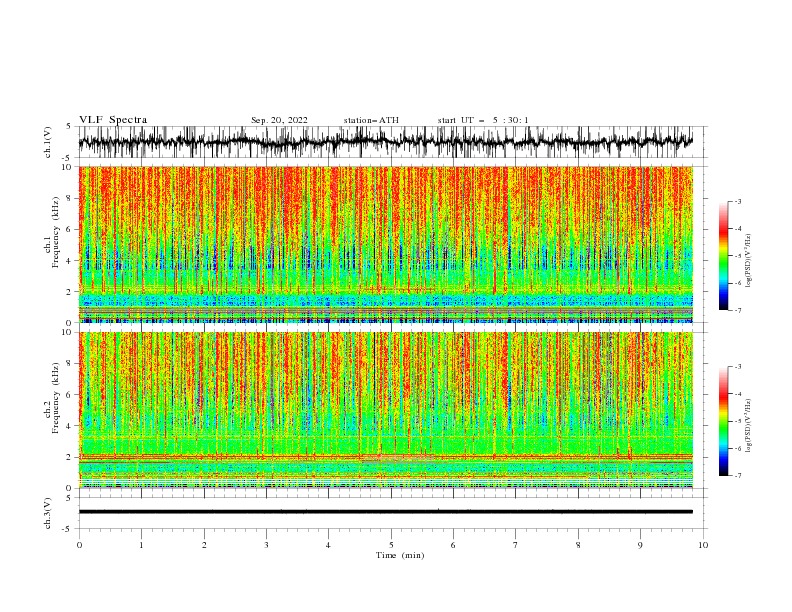Click inside the ch.2 spectrogram panel
Screen dimensions: 792x612
coord(386,410)
